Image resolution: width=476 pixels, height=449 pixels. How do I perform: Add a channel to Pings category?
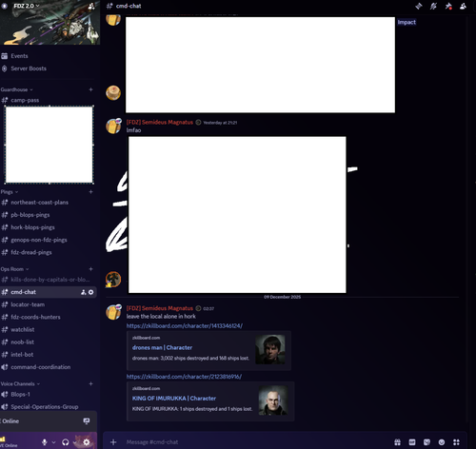coord(90,192)
